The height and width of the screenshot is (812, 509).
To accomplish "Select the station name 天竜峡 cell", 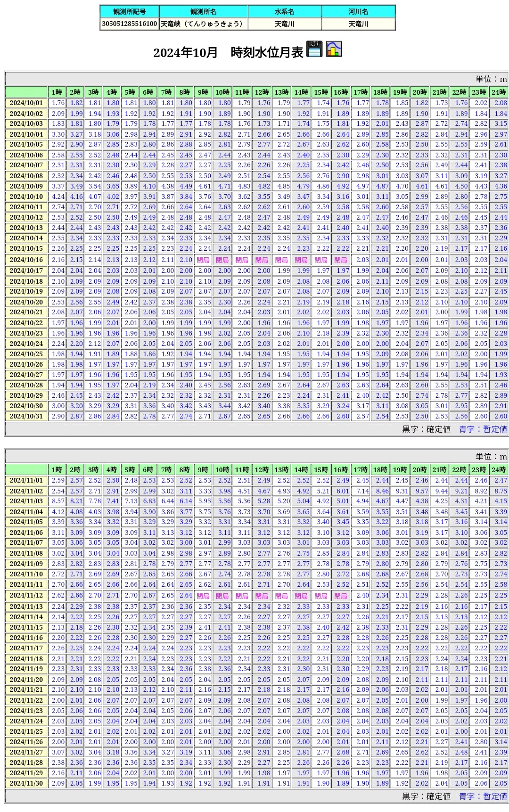I will tap(203, 24).
